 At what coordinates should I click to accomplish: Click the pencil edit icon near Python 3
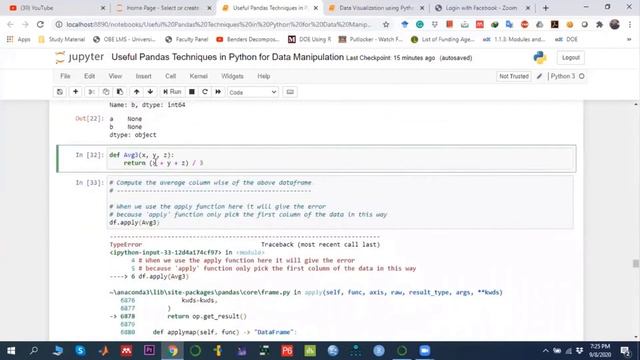(x=540, y=76)
